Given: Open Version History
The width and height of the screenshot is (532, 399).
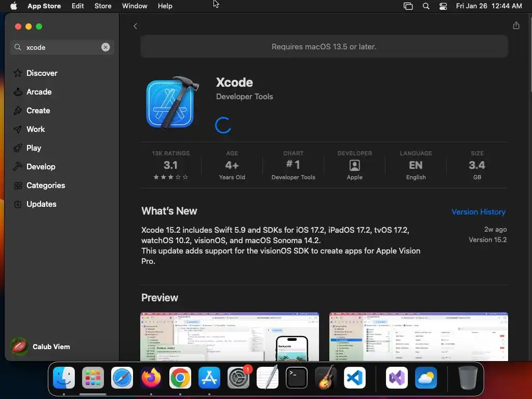Looking at the screenshot, I should point(478,212).
